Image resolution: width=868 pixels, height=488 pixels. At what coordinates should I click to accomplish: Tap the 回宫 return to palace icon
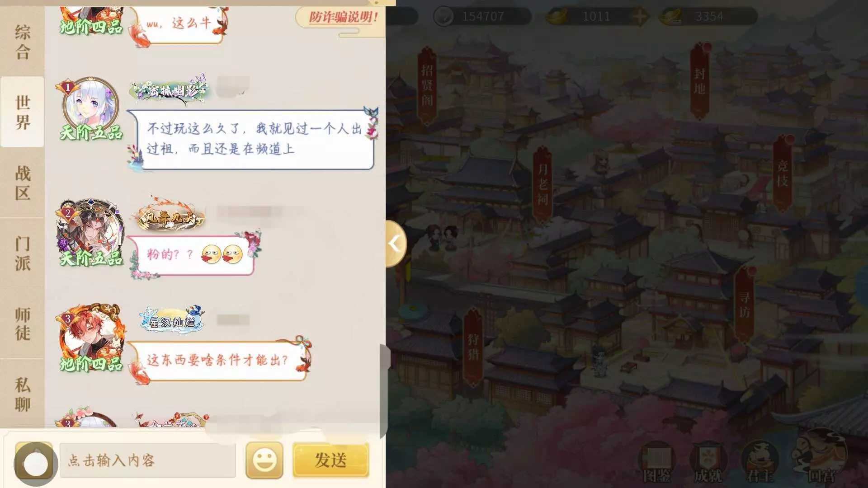(819, 457)
